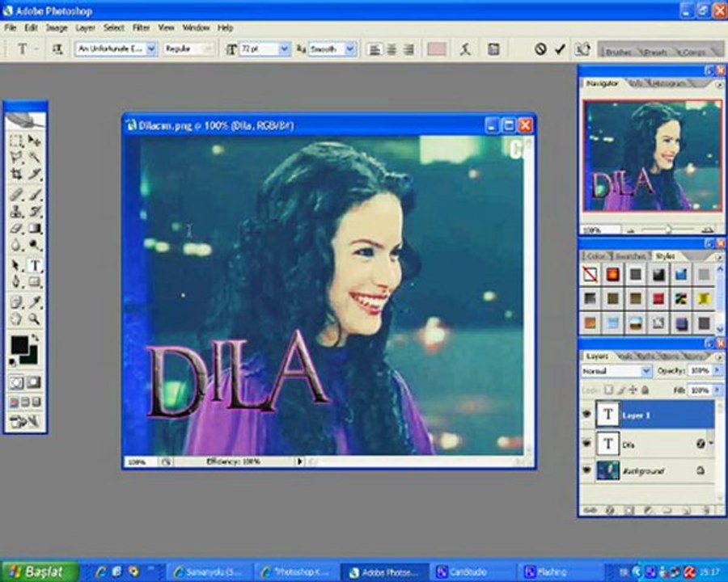Hide the Layer 1 text layer
Viewport: 728px width, 582px height.
click(587, 413)
